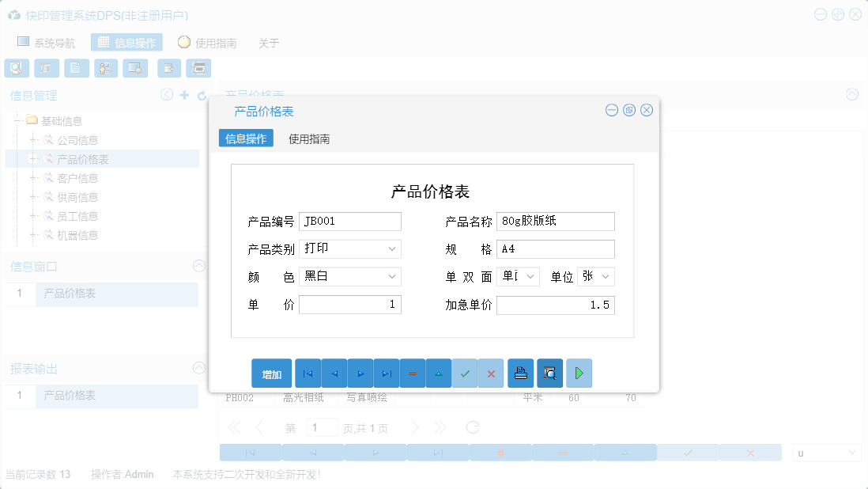Viewport: 868px width, 489px height.
Task: Refresh the 信息管理 tree
Action: pyautogui.click(x=200, y=94)
